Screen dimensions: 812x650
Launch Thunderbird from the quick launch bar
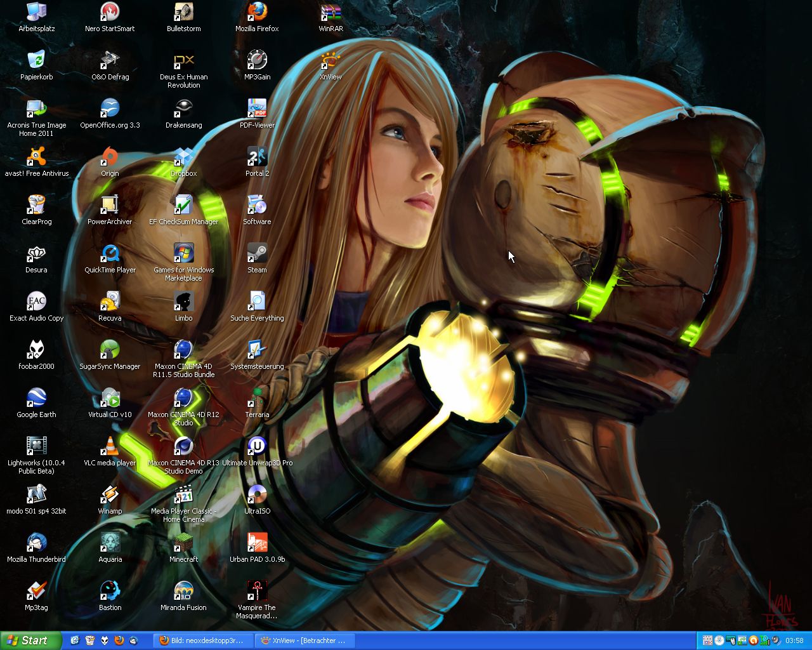tap(134, 640)
